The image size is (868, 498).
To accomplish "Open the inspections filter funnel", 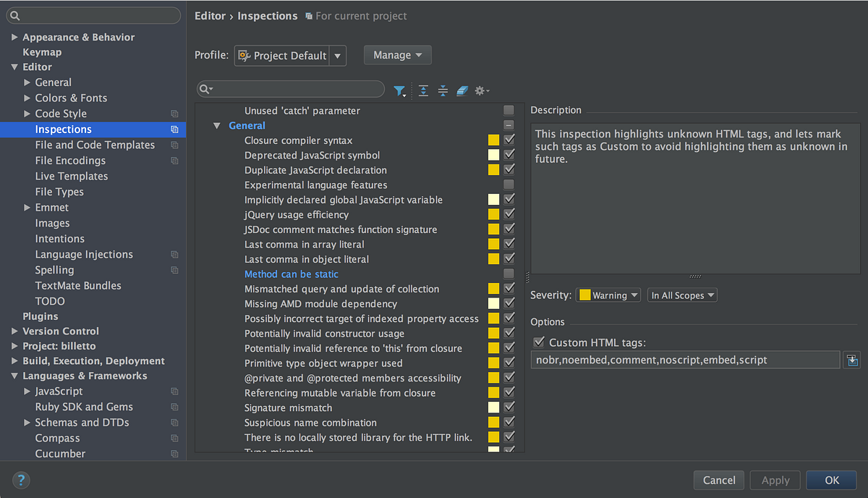I will coord(399,90).
